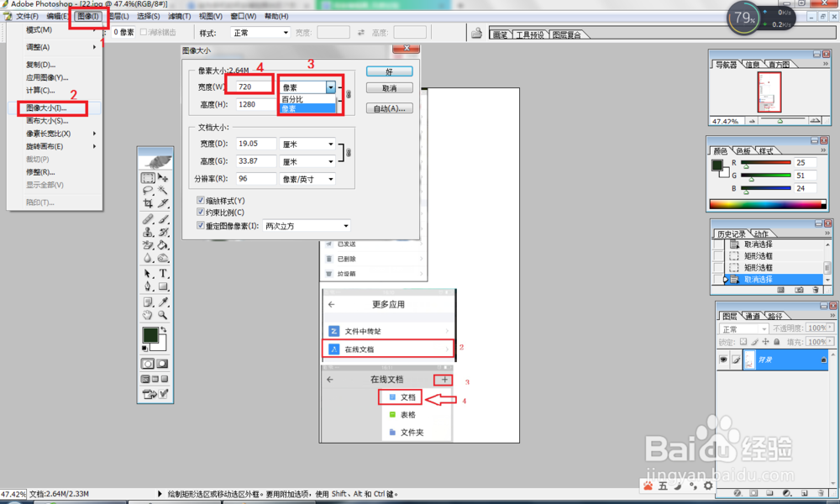Viewport: 840px width, 504px height.
Task: Select the History Brush tool
Action: tap(164, 232)
